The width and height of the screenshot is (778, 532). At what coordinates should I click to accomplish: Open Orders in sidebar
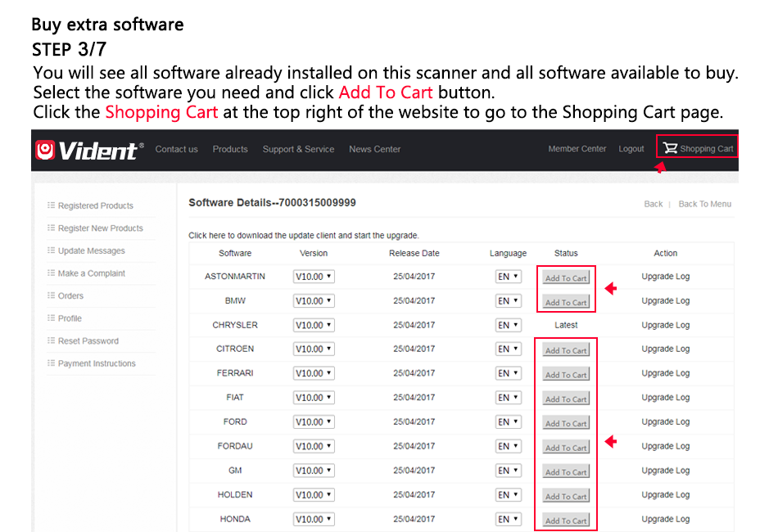[x=70, y=296]
